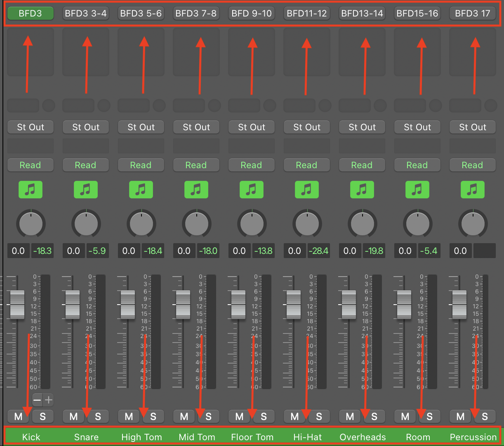Click the Percussion gain value field 0.0
This screenshot has width=504, height=446.
tap(460, 251)
